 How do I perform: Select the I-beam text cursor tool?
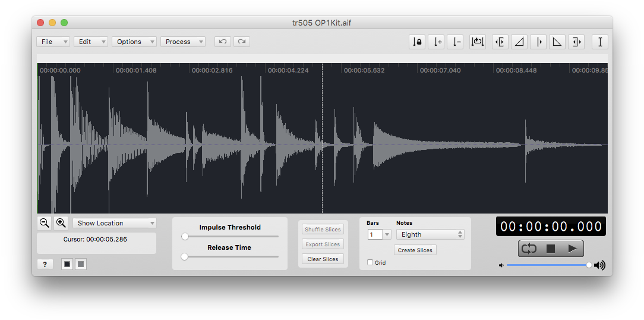[600, 42]
